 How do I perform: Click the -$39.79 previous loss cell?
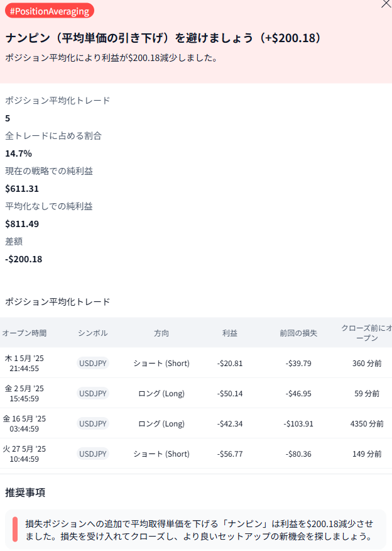click(298, 363)
